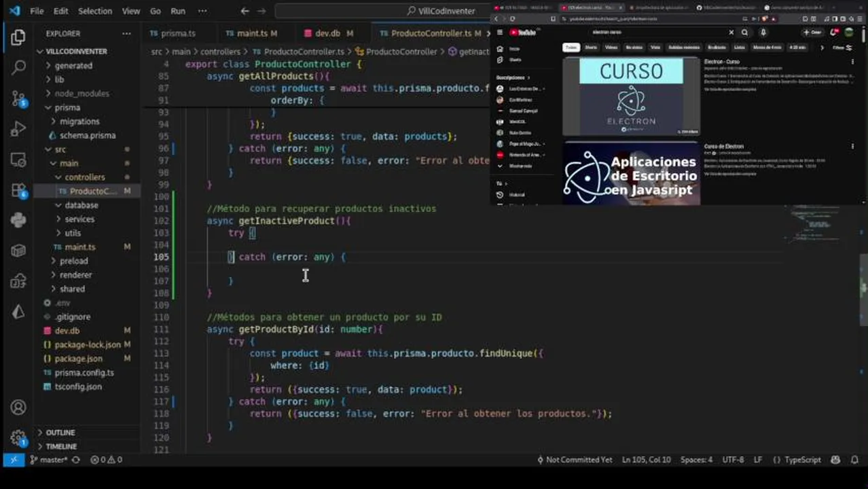The image size is (868, 489).
Task: Open the Copilot status icon
Action: [835, 460]
